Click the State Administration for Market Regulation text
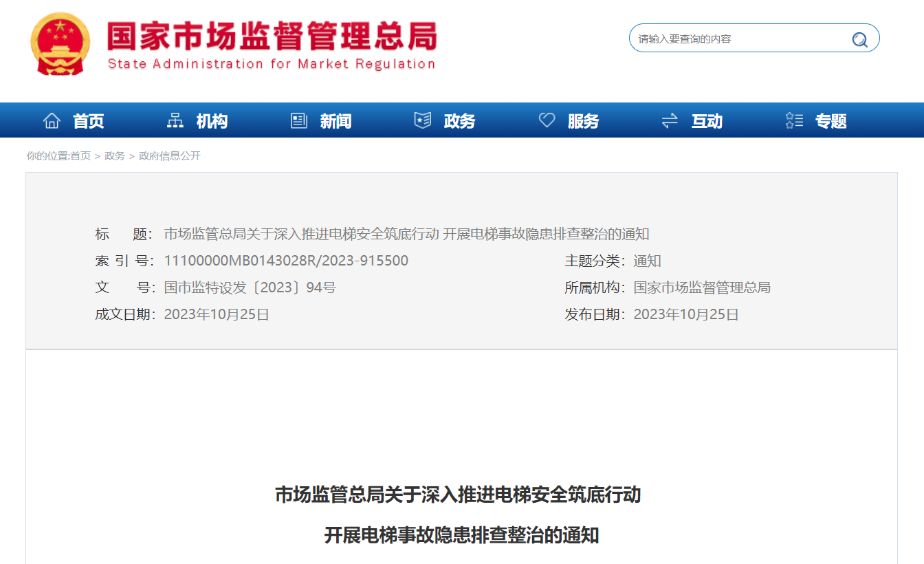924x564 pixels. (272, 64)
